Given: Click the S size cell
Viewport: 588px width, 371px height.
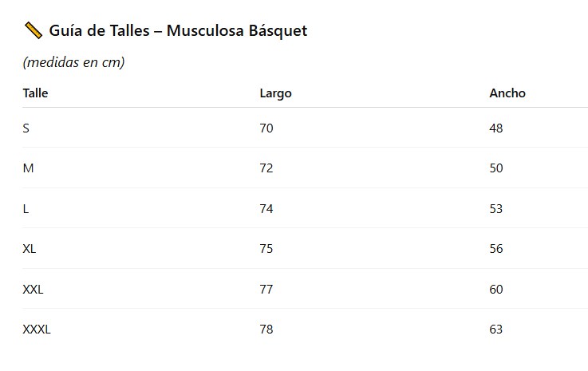Looking at the screenshot, I should [26, 128].
